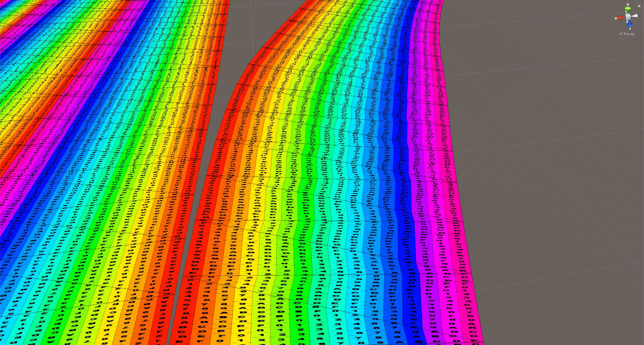This screenshot has height=345, width=644.
Task: Click the chevron arrow beside the Persp label
Action: click(x=621, y=33)
